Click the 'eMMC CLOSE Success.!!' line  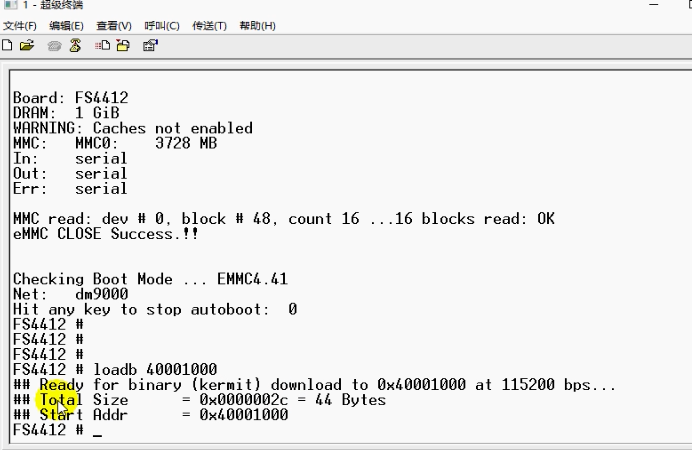pyautogui.click(x=106, y=233)
